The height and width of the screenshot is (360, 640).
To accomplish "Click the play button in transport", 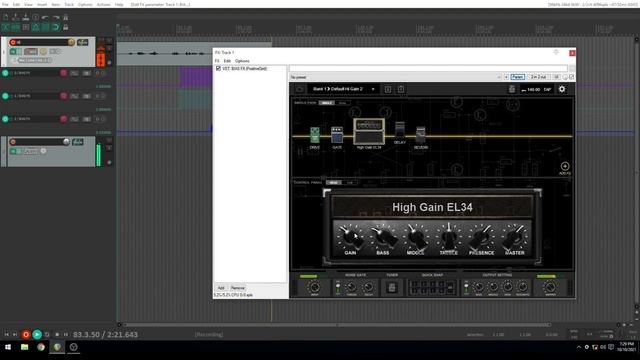I will [37, 334].
